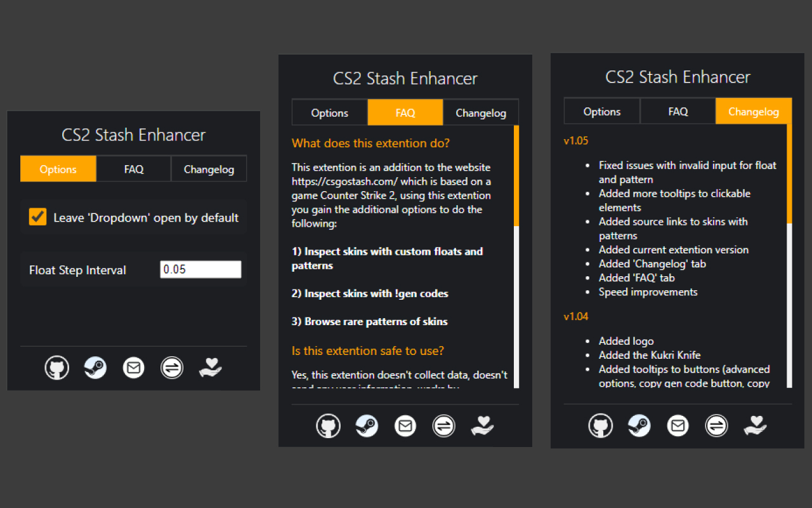Open the Options tab in the Changelog popup

pos(601,110)
